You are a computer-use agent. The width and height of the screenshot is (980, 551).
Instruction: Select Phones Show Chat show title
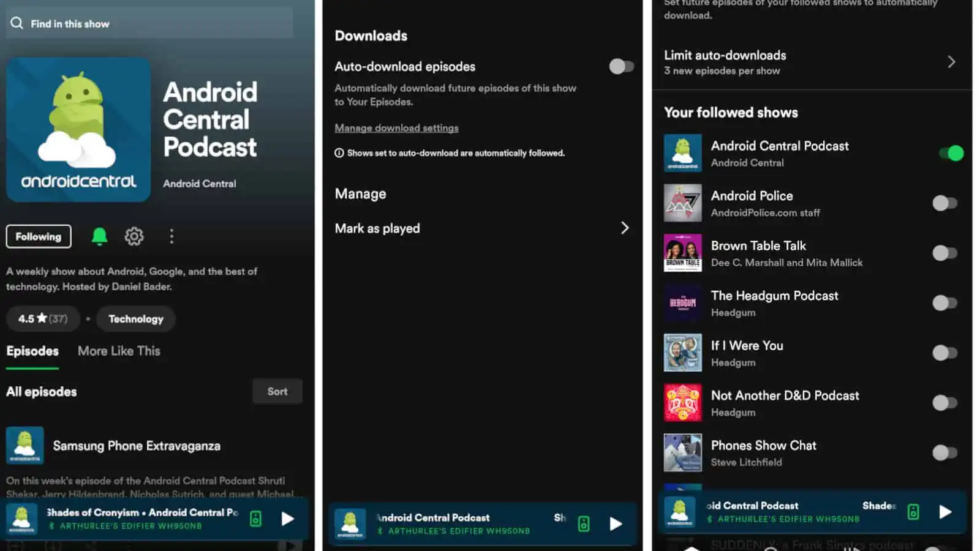tap(764, 446)
